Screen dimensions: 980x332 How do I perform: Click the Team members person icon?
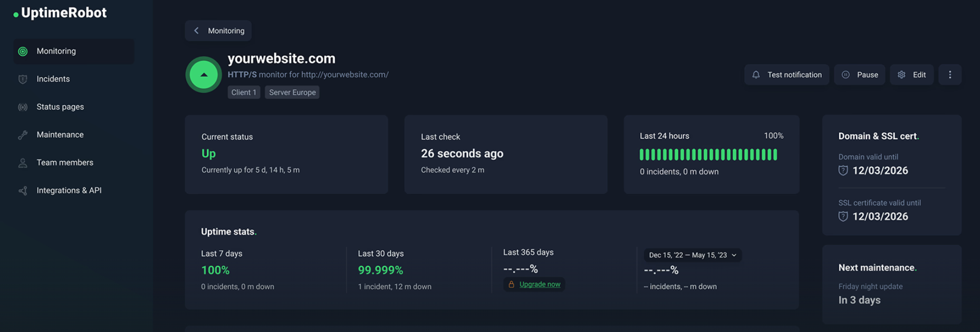click(23, 163)
